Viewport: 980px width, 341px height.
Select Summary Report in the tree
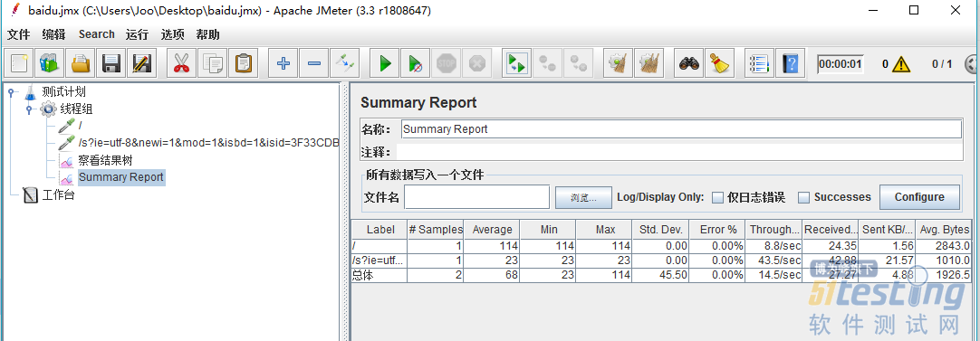pos(121,177)
